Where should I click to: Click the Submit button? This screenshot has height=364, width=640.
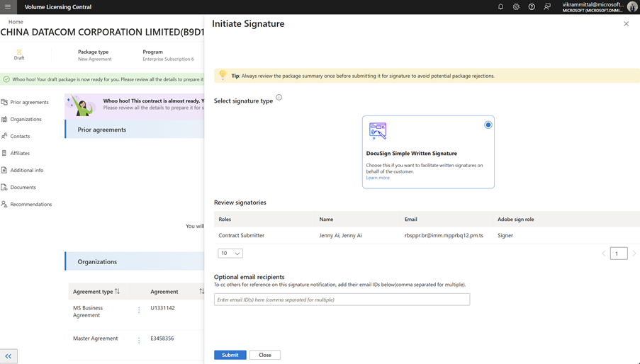coord(230,355)
